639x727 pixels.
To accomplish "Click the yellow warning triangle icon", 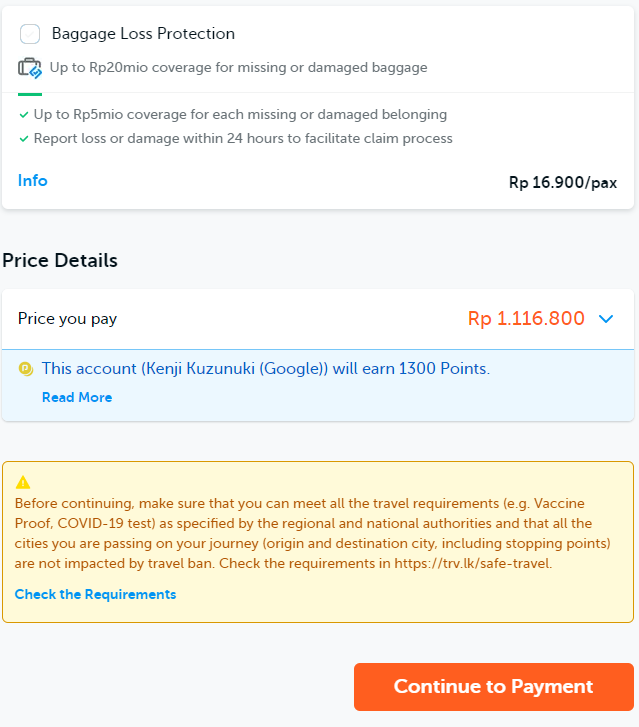I will 23,483.
